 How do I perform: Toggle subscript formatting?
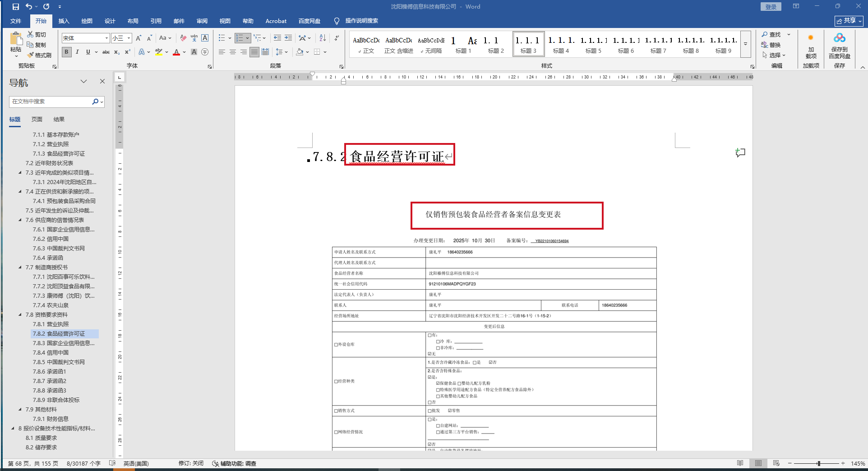click(x=117, y=52)
